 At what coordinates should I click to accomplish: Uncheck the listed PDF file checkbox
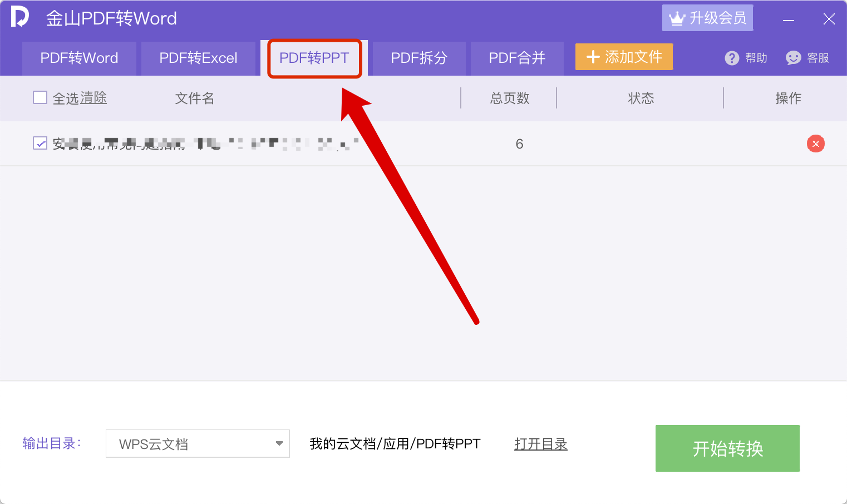[40, 144]
